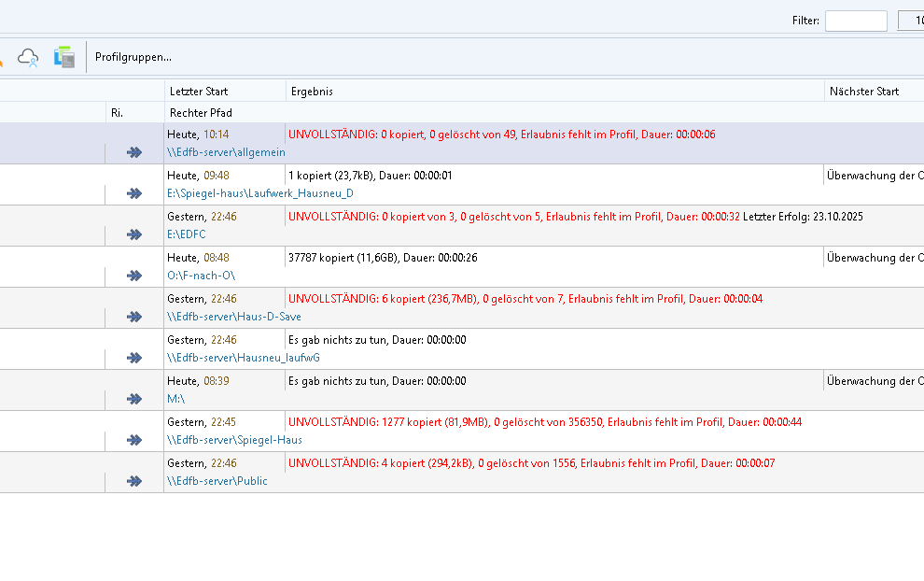The height and width of the screenshot is (581, 924).
Task: Click the cloud account toolbar icon
Action: click(29, 57)
